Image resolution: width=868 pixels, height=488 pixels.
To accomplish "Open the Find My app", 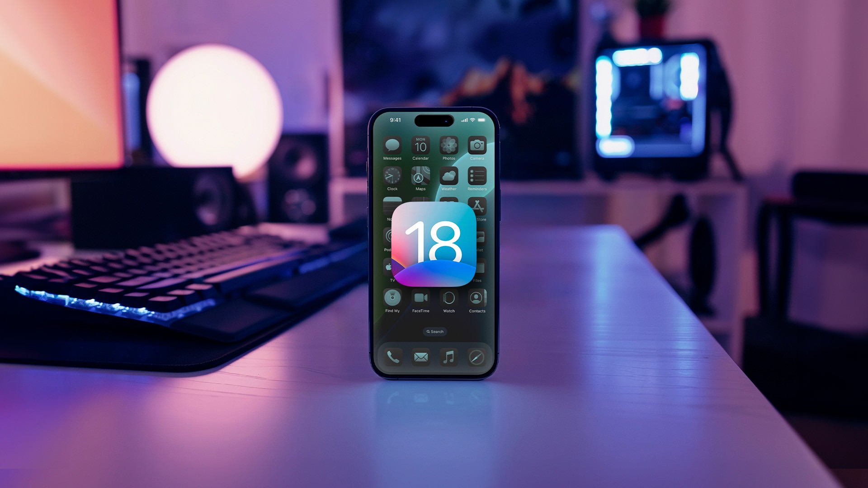I will pos(391,300).
